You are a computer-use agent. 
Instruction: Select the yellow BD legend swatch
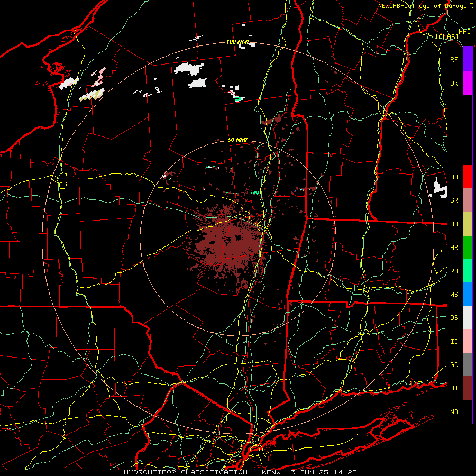tap(467, 224)
